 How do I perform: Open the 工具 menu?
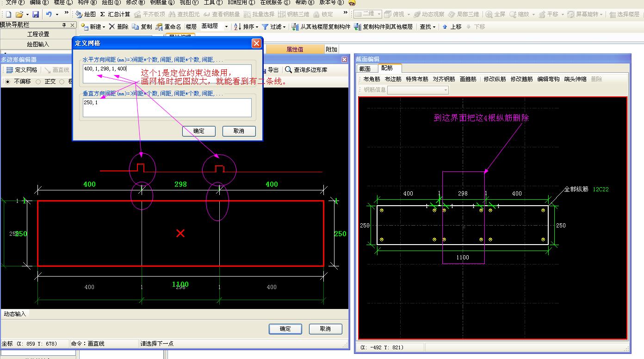(213, 3)
